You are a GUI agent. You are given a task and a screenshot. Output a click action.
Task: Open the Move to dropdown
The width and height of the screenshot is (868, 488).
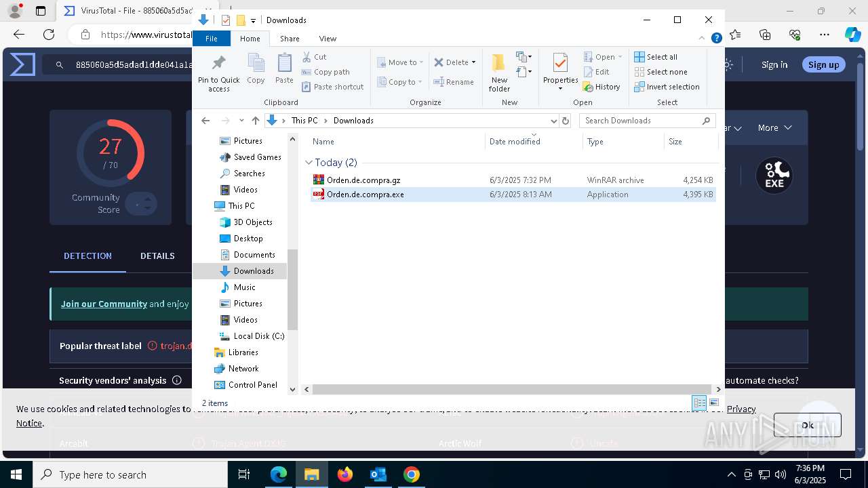[400, 62]
